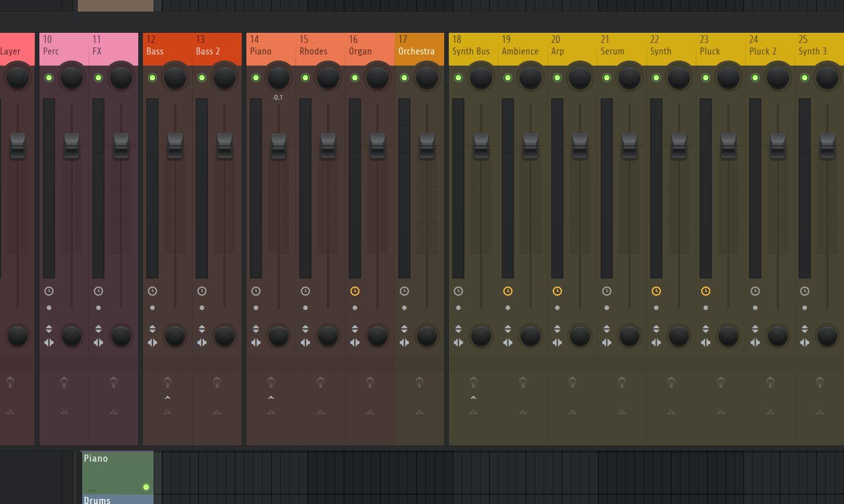Click routing triangle at bottom of Rhodes

pyautogui.click(x=321, y=412)
